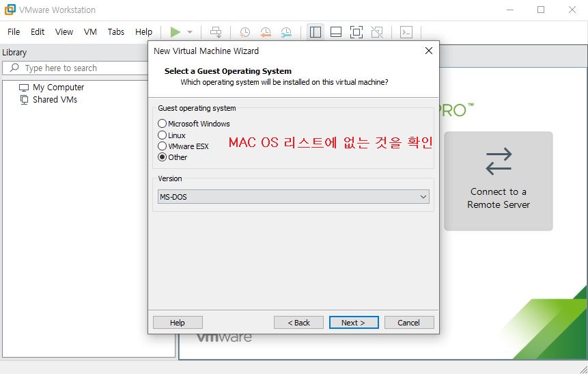Select the Microsoft Windows radio button
Image resolution: width=588 pixels, height=374 pixels.
click(162, 124)
